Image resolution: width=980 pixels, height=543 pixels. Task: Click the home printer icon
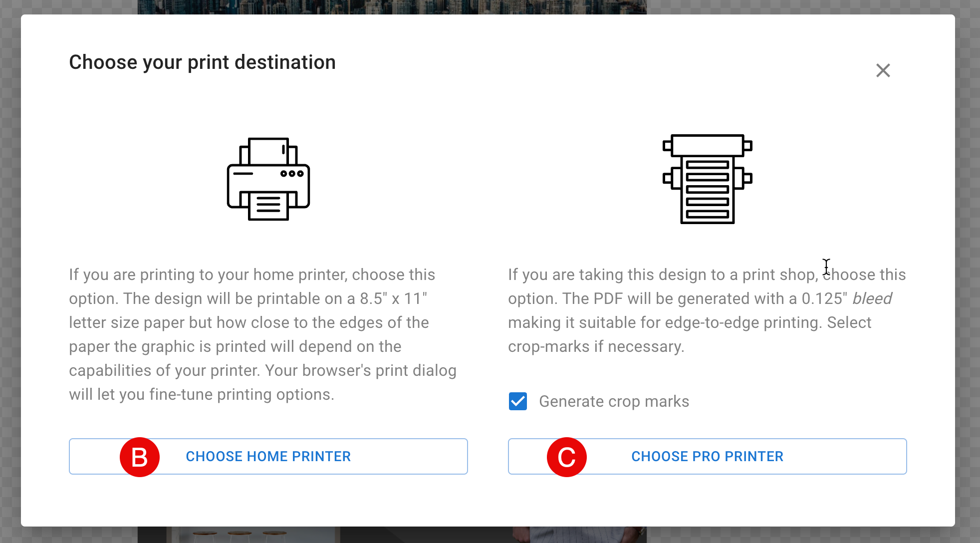point(268,179)
